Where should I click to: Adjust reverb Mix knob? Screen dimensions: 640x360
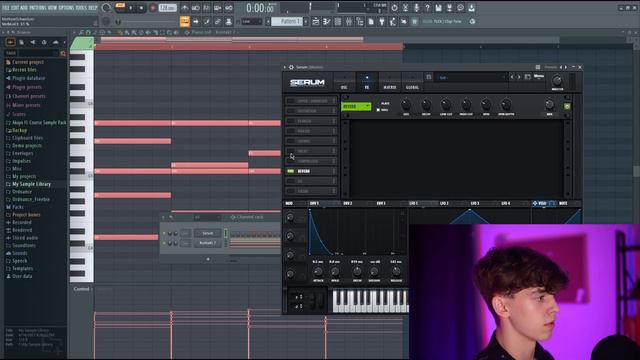549,105
